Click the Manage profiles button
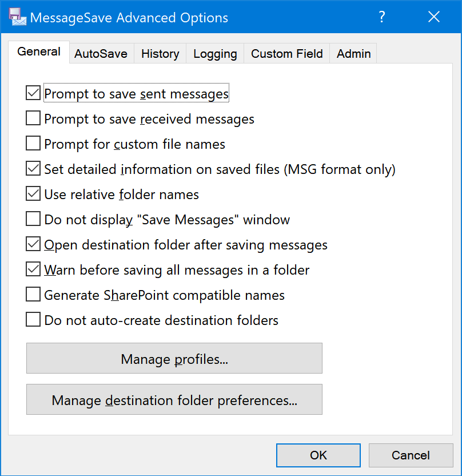Image resolution: width=462 pixels, height=476 pixels. tap(174, 358)
